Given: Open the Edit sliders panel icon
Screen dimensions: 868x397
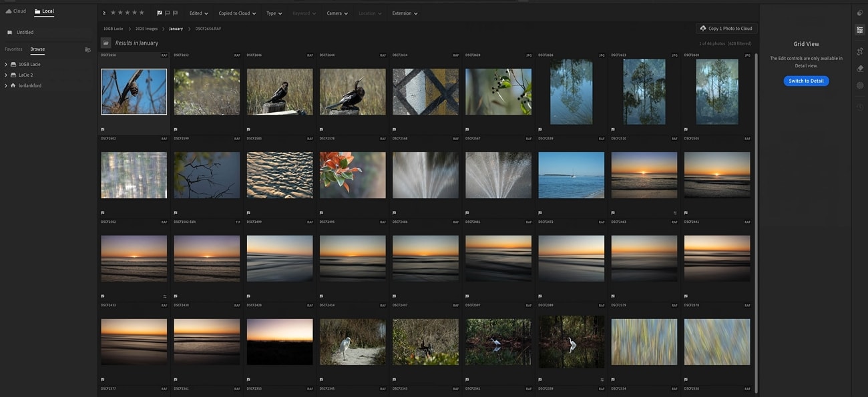Looking at the screenshot, I should click(860, 30).
